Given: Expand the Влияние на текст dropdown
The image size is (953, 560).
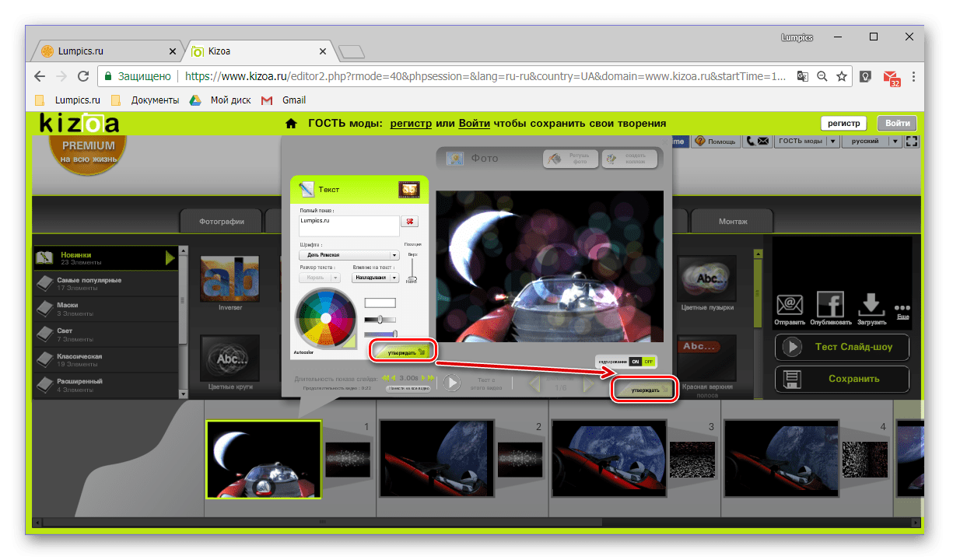Looking at the screenshot, I should (375, 277).
